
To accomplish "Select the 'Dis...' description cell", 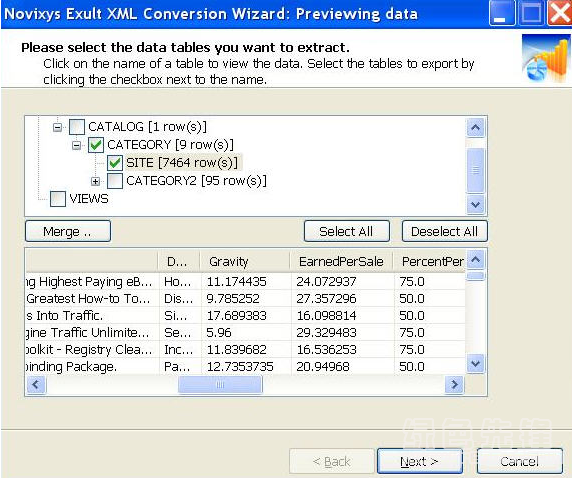I will 180,298.
